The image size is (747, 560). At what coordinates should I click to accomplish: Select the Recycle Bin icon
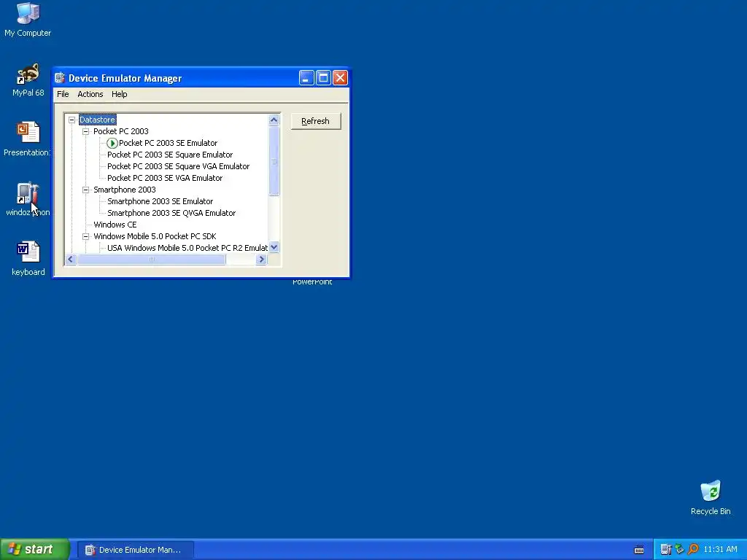[711, 497]
